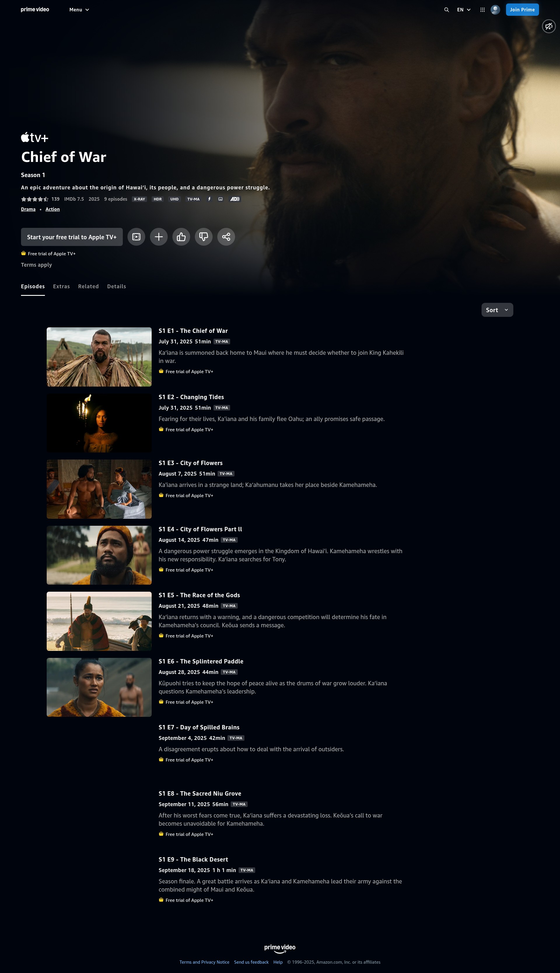Open the Terms apply link
The width and height of the screenshot is (560, 973).
[x=36, y=265]
